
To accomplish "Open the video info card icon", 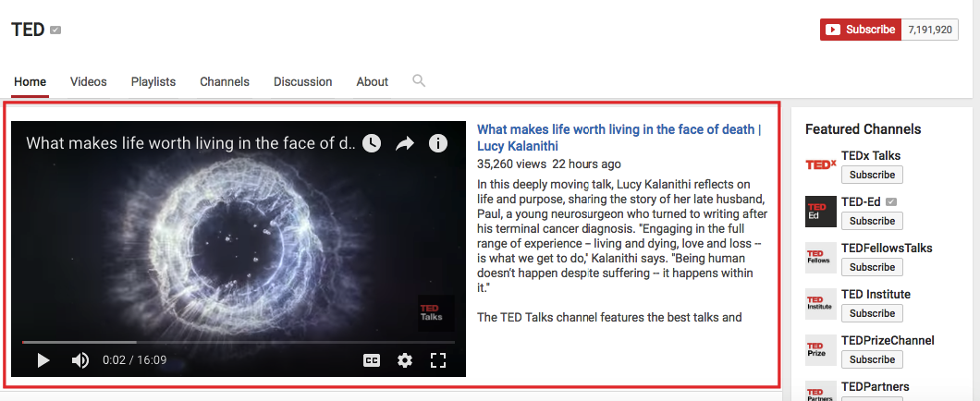I will [438, 143].
